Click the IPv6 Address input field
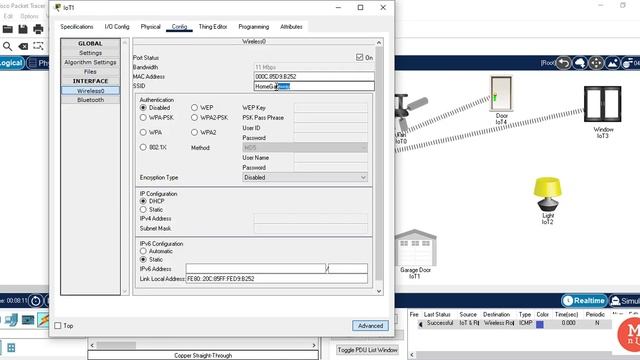 click(x=256, y=269)
